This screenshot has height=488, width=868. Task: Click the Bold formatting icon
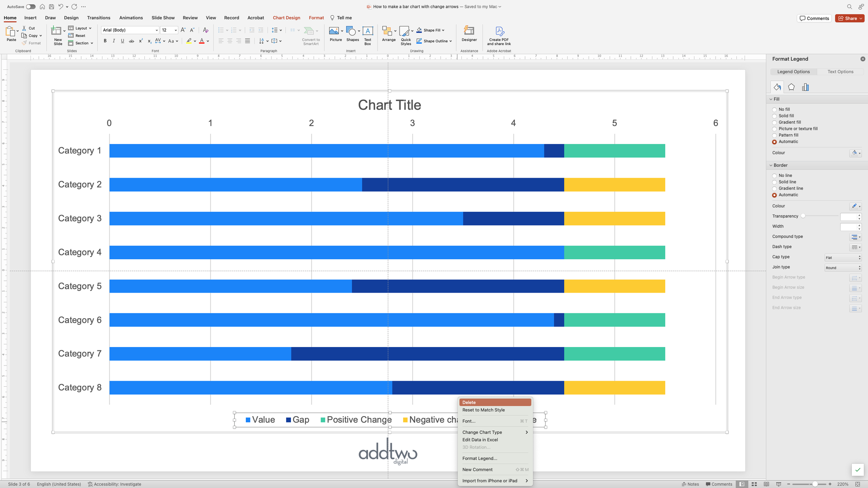105,41
